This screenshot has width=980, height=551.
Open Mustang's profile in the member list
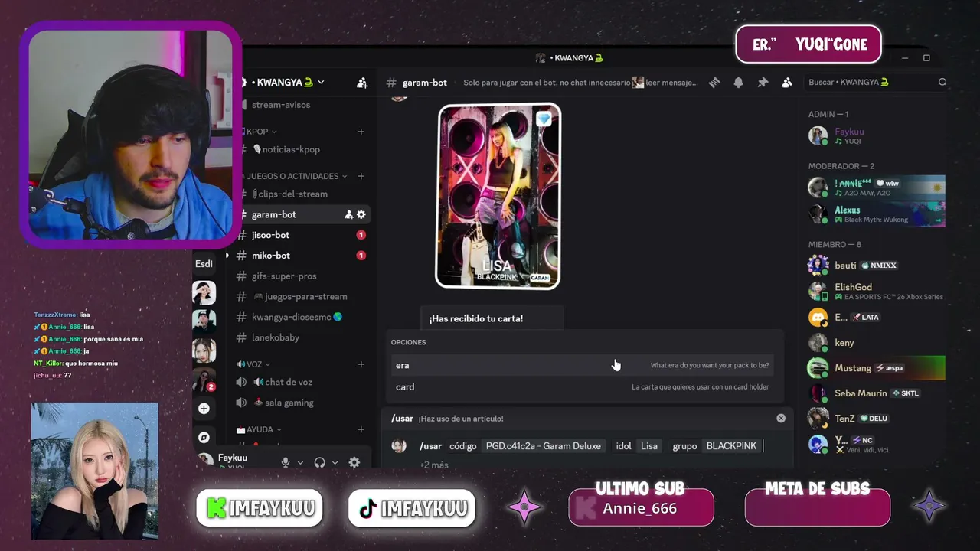pos(875,368)
